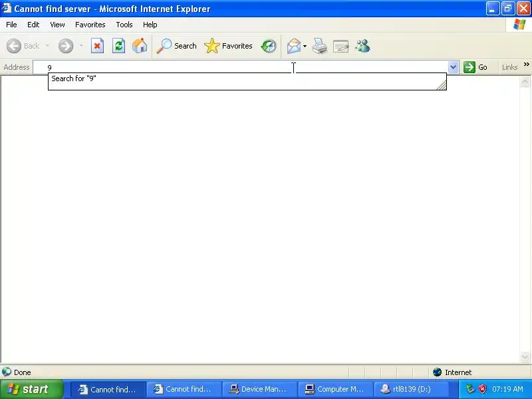Open the Search pane toolbar button
Screen dimensions: 532x399
pos(176,46)
